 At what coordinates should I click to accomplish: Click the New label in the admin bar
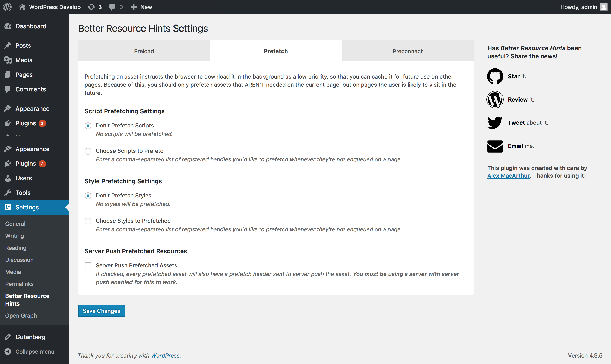[146, 7]
